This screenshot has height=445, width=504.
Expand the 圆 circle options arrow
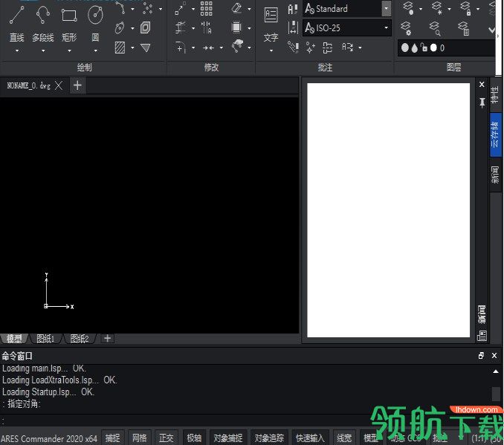(x=95, y=51)
